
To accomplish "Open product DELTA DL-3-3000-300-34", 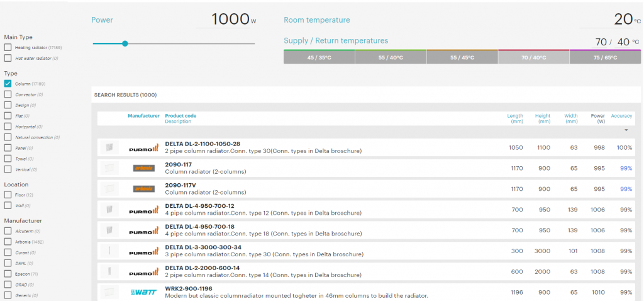I will tap(203, 247).
